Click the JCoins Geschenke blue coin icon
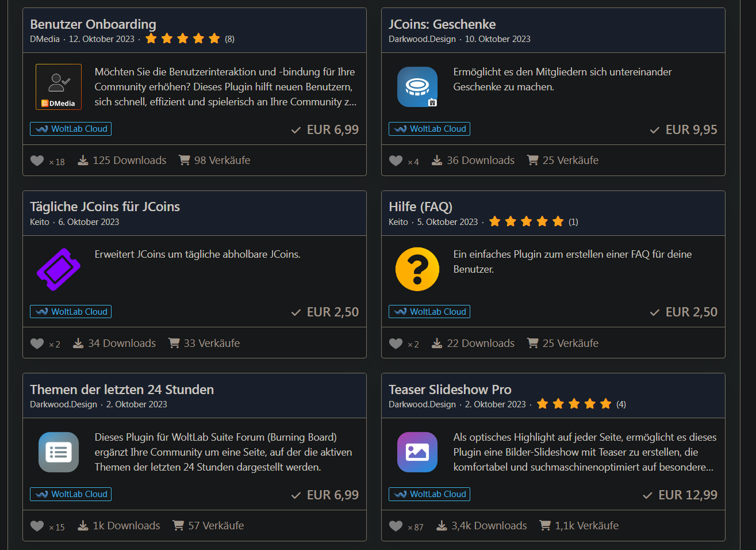Image resolution: width=756 pixels, height=550 pixels. [x=417, y=87]
